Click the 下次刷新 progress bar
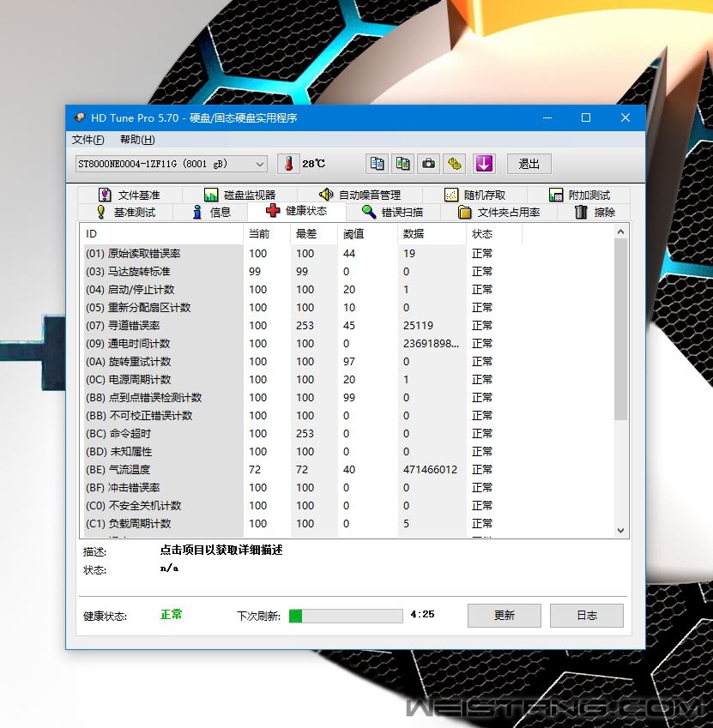Image resolution: width=713 pixels, height=728 pixels. pyautogui.click(x=346, y=616)
